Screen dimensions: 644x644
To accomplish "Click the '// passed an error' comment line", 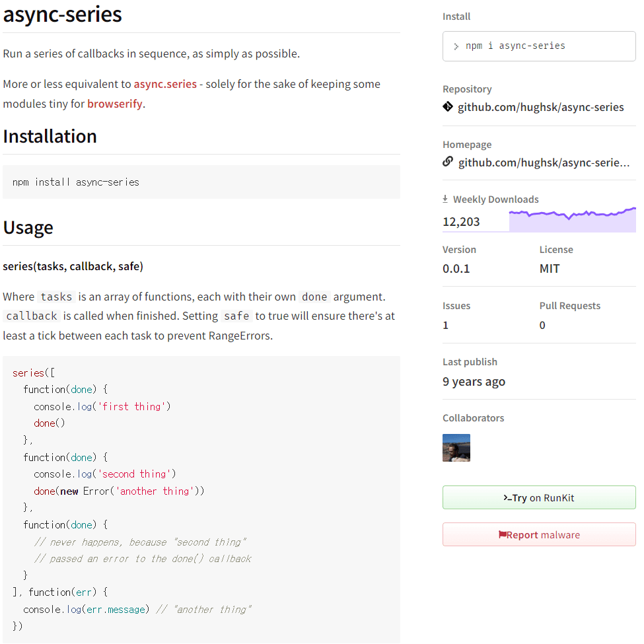I will tap(143, 559).
